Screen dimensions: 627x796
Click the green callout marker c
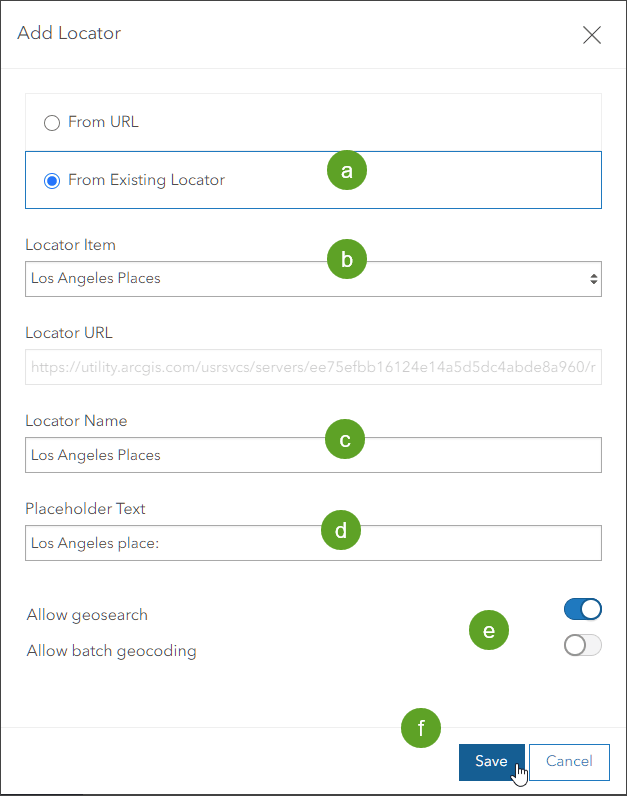[345, 439]
